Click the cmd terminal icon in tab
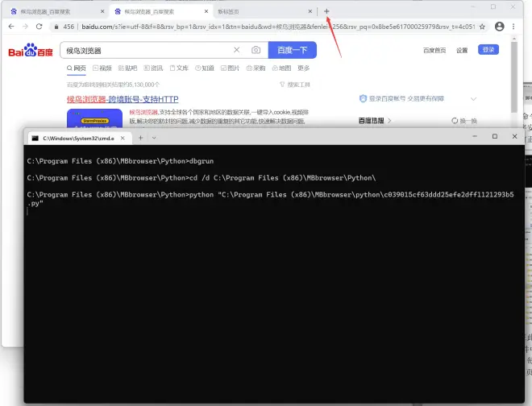532x406 pixels. 35,138
